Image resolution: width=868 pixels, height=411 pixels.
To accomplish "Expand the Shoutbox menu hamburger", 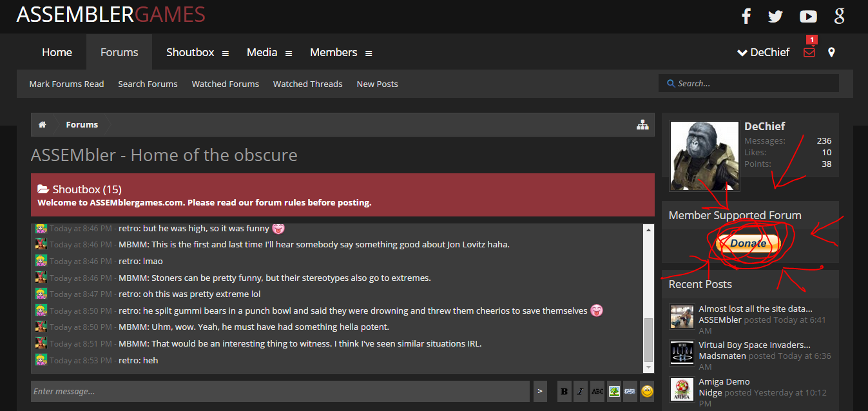I will click(x=226, y=53).
